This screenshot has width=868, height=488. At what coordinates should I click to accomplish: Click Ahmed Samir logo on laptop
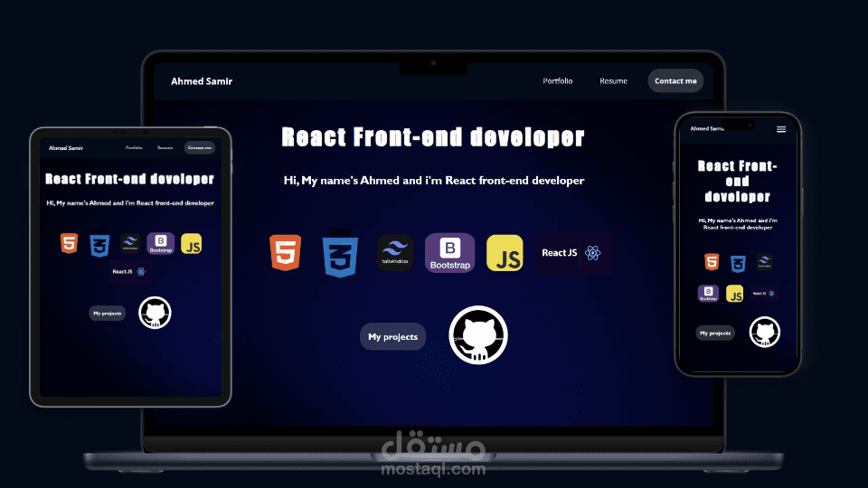202,81
